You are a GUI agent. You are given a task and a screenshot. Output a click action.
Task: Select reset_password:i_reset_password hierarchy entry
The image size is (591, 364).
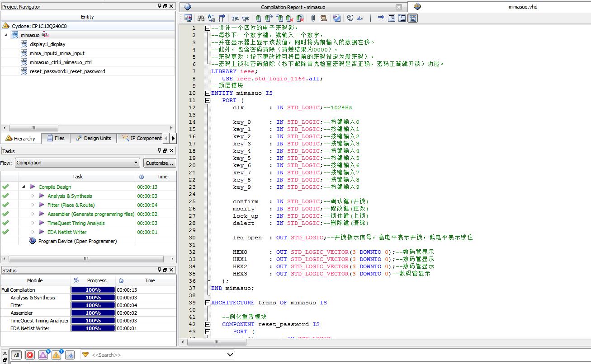click(67, 71)
